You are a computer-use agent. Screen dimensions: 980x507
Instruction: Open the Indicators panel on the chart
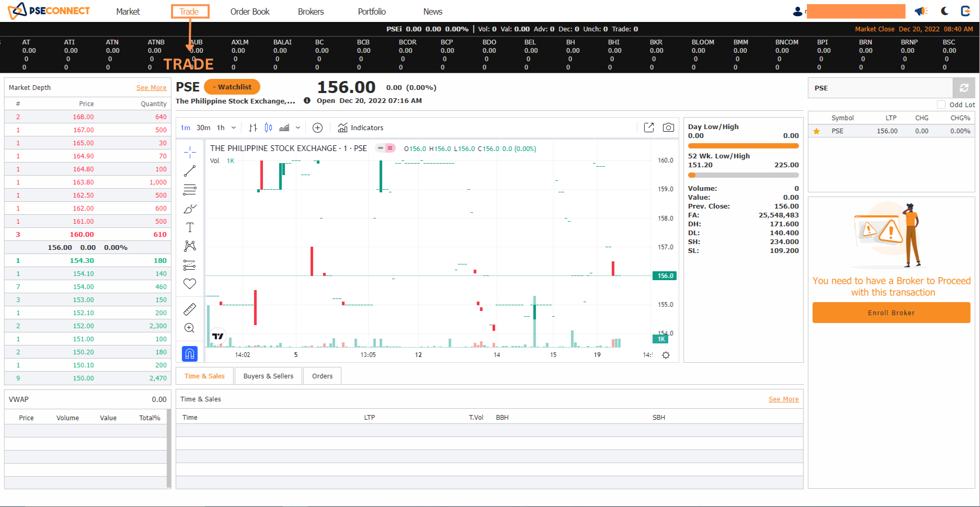tap(360, 127)
